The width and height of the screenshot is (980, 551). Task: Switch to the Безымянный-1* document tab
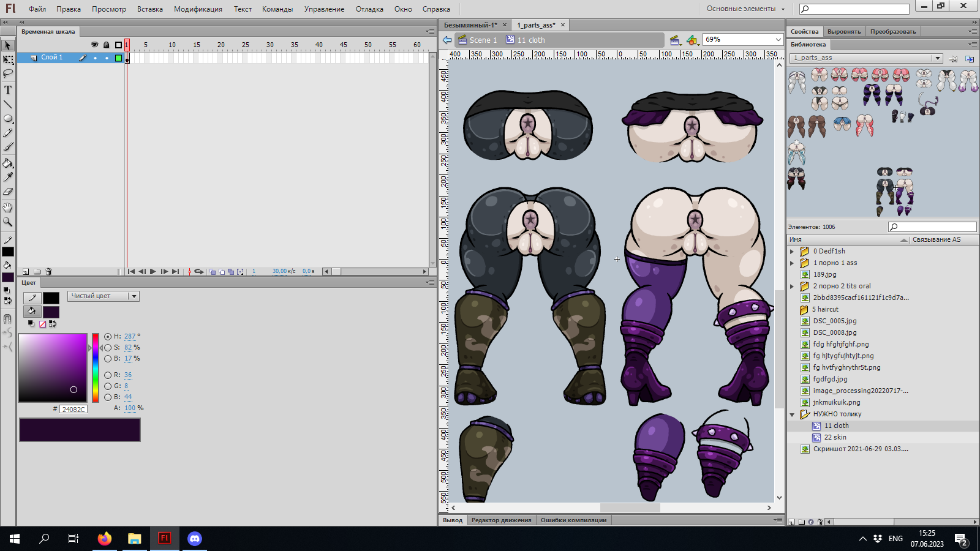point(470,25)
